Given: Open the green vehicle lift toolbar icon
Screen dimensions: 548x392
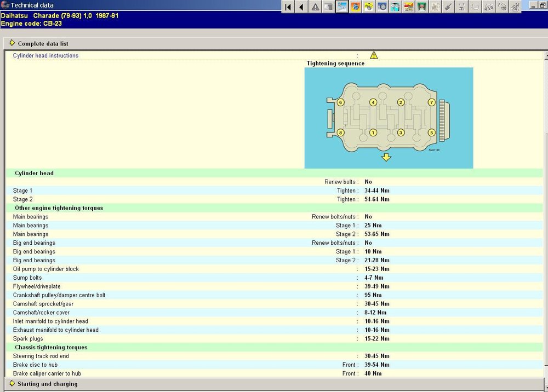Looking at the screenshot, I should tap(422, 7).
